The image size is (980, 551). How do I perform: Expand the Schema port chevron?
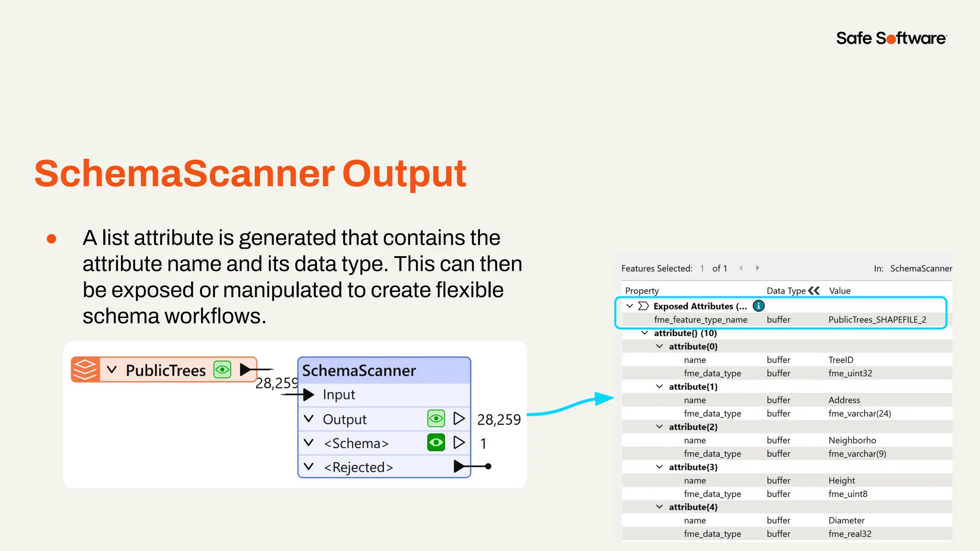pos(309,443)
